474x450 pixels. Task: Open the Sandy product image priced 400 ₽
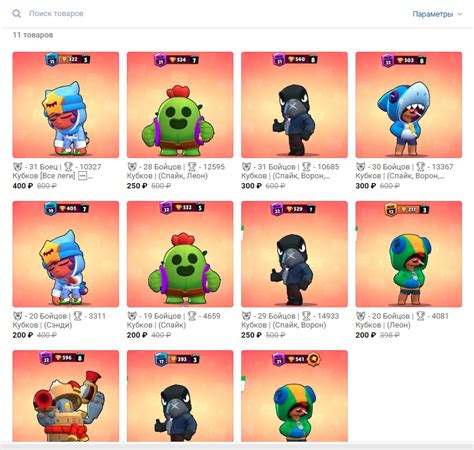point(66,105)
